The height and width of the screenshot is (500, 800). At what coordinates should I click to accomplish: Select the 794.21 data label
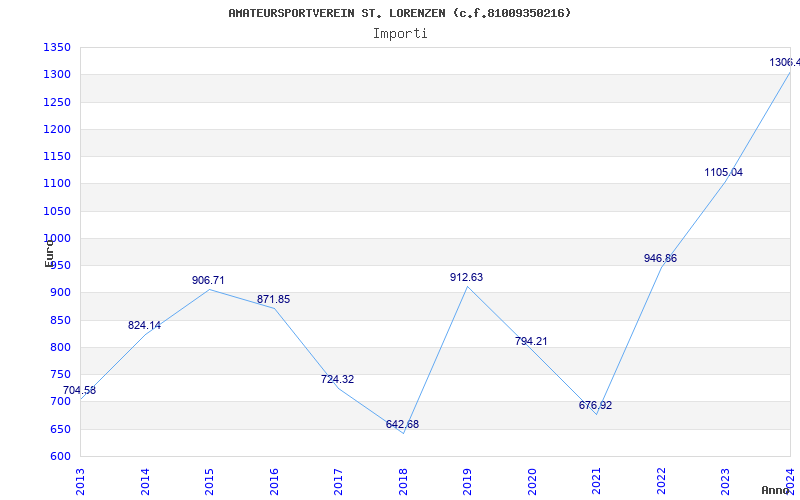[x=531, y=341]
